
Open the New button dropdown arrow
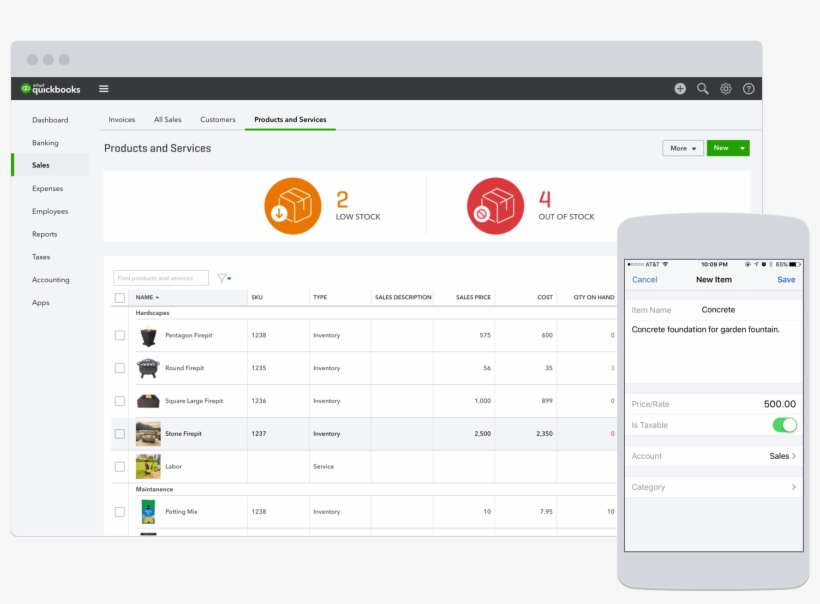742,148
